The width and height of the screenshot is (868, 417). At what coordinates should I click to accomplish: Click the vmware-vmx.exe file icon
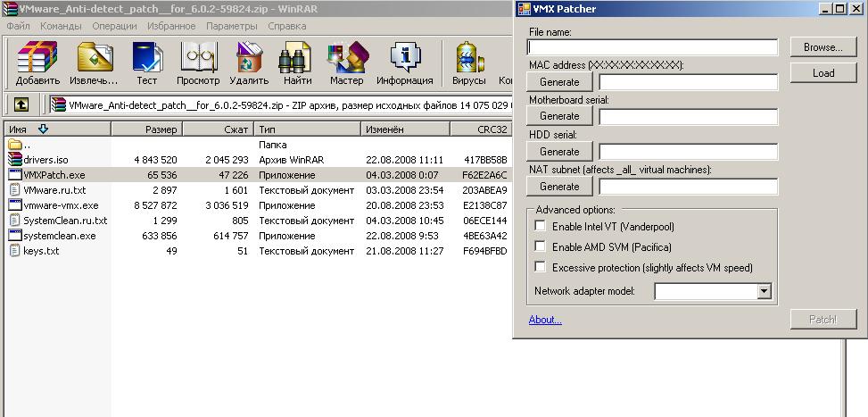tap(15, 204)
